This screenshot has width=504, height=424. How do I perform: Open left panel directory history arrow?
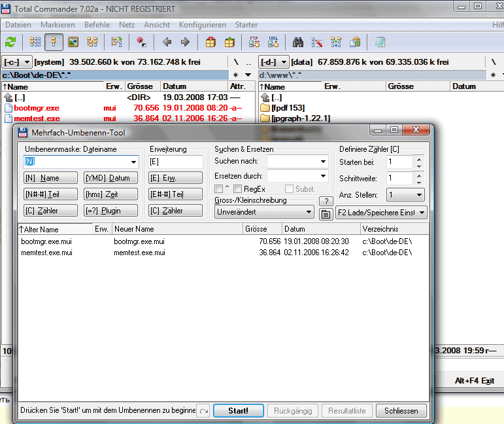[248, 75]
